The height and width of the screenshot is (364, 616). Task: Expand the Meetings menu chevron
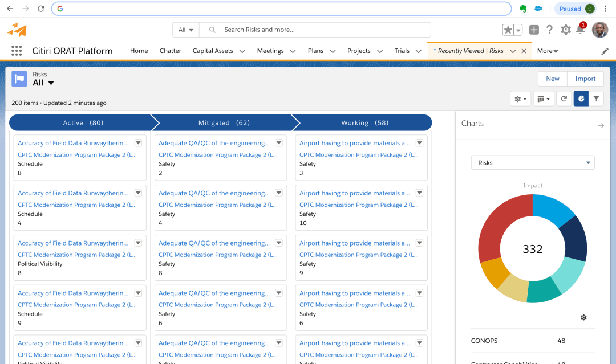point(293,51)
